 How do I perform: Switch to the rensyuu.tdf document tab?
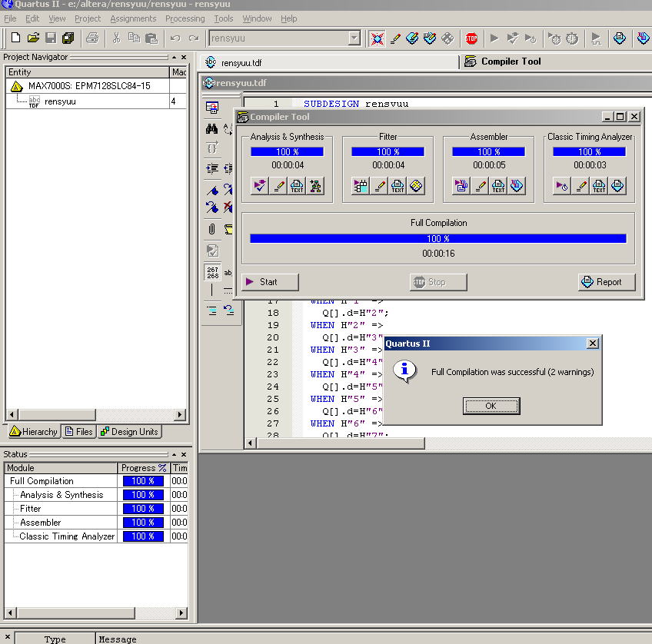pyautogui.click(x=329, y=63)
